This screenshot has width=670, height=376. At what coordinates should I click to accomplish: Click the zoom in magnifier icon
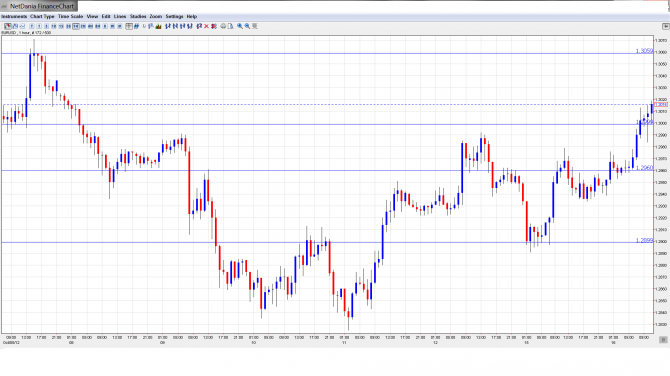[x=240, y=26]
